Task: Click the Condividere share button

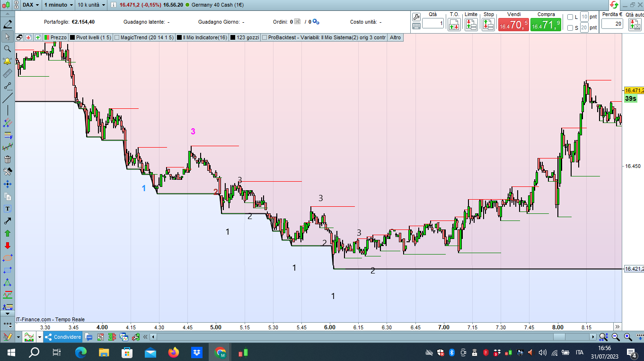Action: tap(63, 337)
